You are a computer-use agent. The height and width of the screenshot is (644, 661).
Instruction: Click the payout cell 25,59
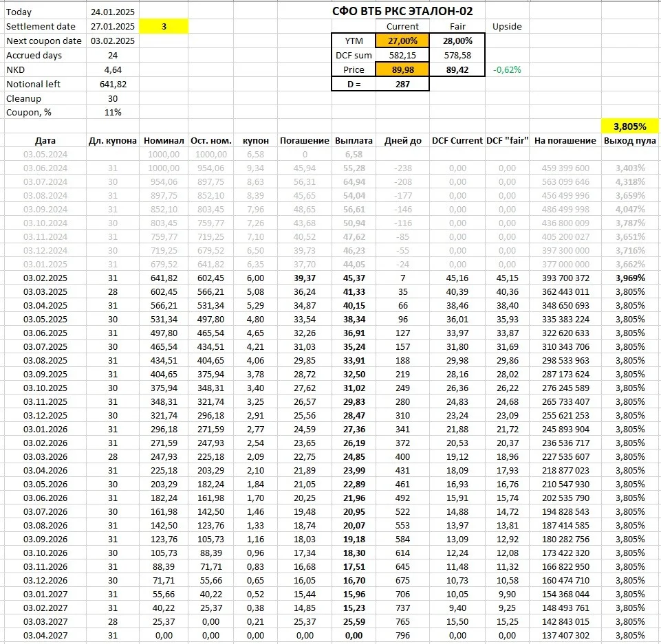click(354, 622)
